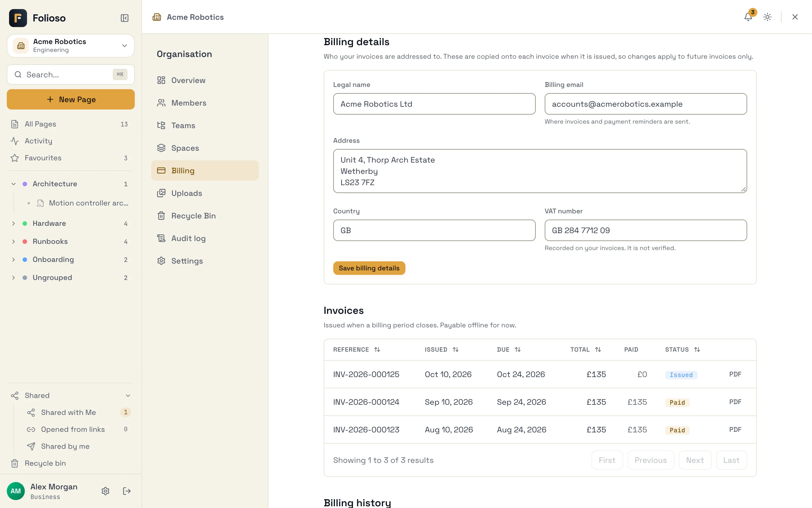The width and height of the screenshot is (812, 508).
Task: Open the Acme Robotics workspace switcher
Action: pos(70,46)
